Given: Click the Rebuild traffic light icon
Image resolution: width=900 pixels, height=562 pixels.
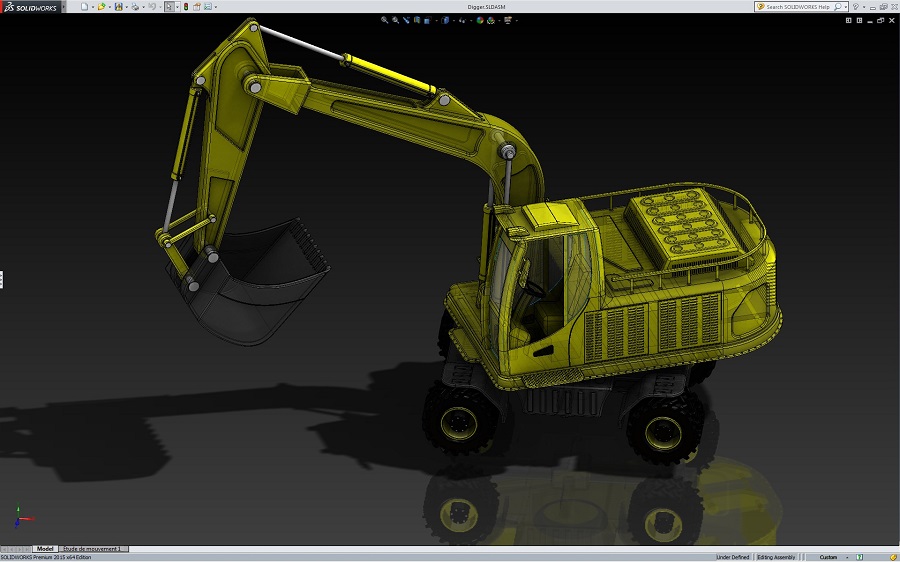Looking at the screenshot, I should click(185, 6).
